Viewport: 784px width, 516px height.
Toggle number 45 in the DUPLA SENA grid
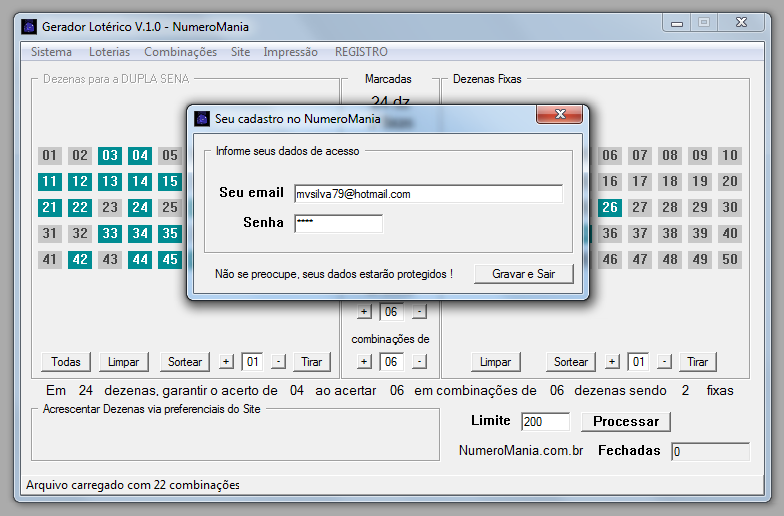[170, 260]
